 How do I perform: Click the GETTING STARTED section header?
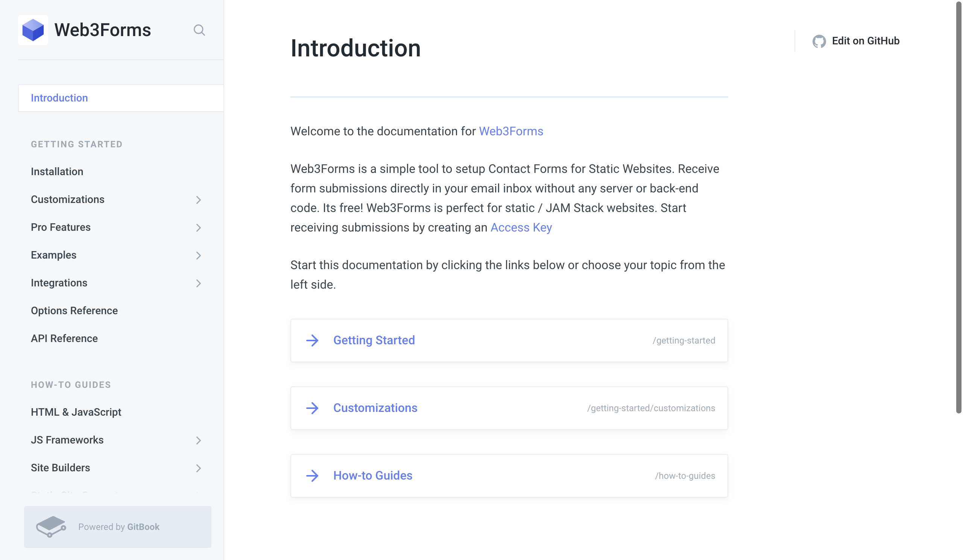click(x=77, y=144)
